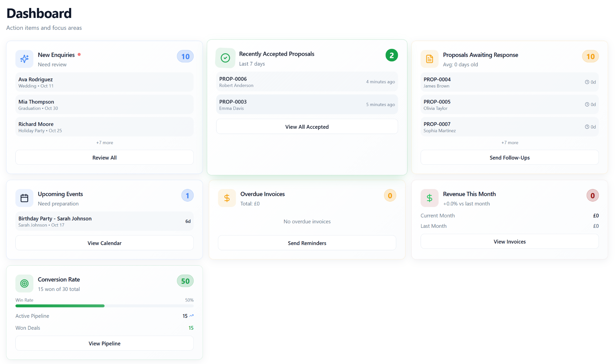Click the Last Month revenue row
Screen dimensions: 616x364
pos(509,226)
